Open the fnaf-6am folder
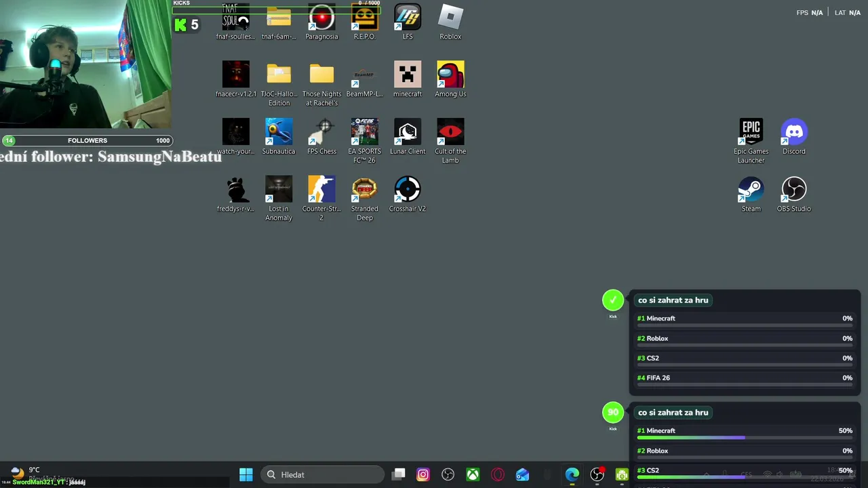The image size is (868, 488). (279, 22)
